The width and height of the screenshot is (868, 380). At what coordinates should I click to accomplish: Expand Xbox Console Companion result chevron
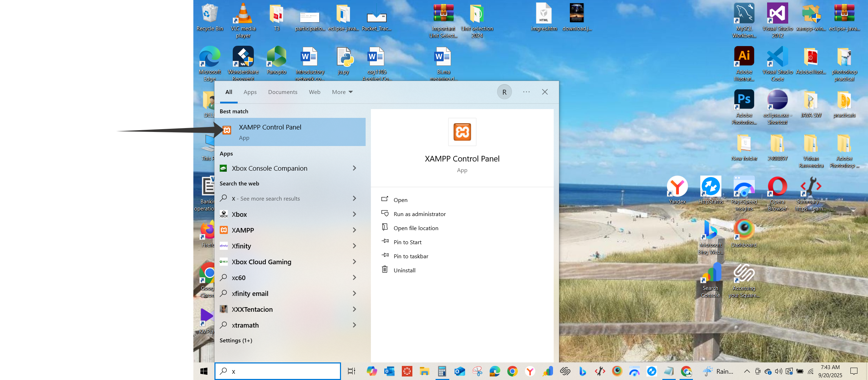(x=354, y=168)
